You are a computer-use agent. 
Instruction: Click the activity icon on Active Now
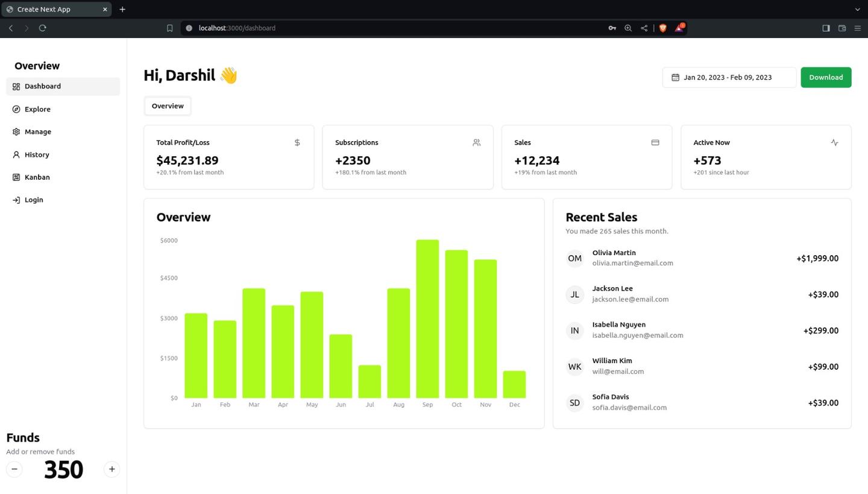tap(834, 142)
